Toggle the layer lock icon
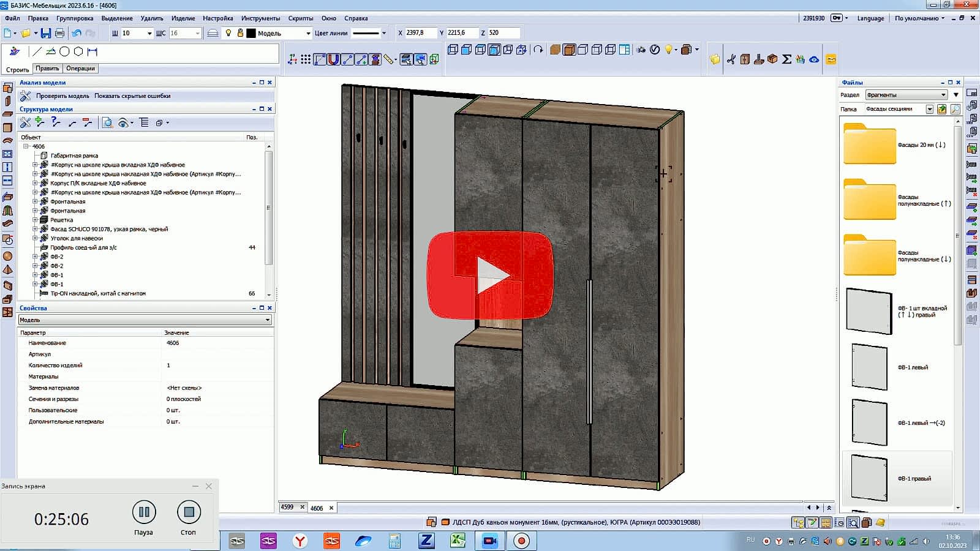Image resolution: width=980 pixels, height=551 pixels. (240, 33)
